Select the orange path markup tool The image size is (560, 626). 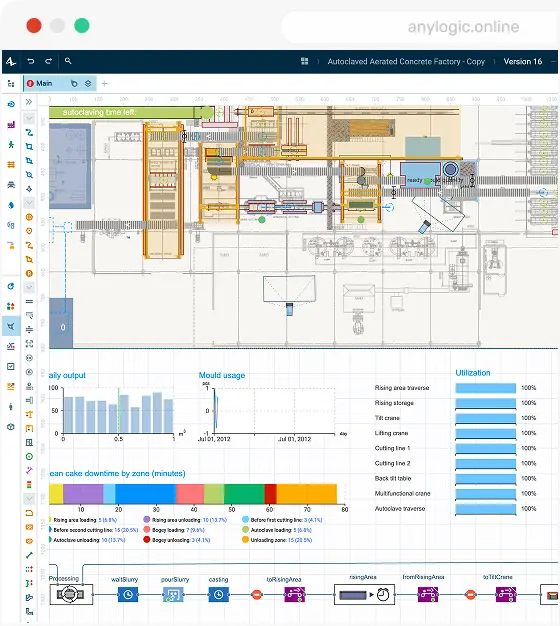(x=29, y=245)
